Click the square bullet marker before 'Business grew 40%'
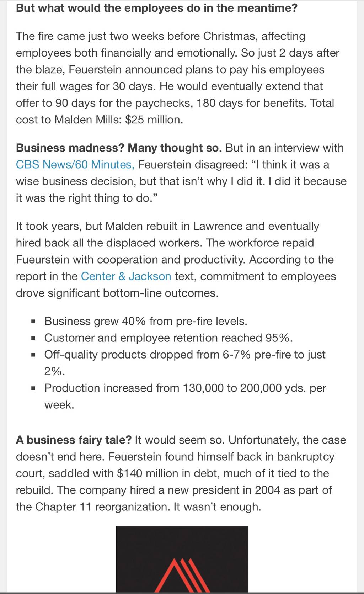 point(33,322)
